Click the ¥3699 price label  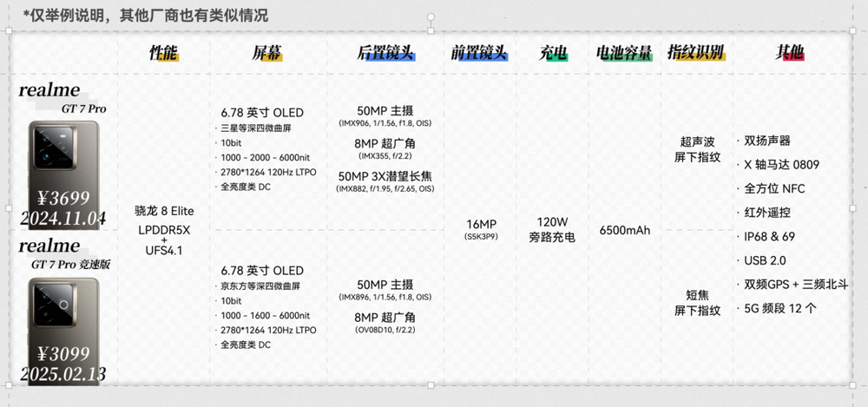62,198
